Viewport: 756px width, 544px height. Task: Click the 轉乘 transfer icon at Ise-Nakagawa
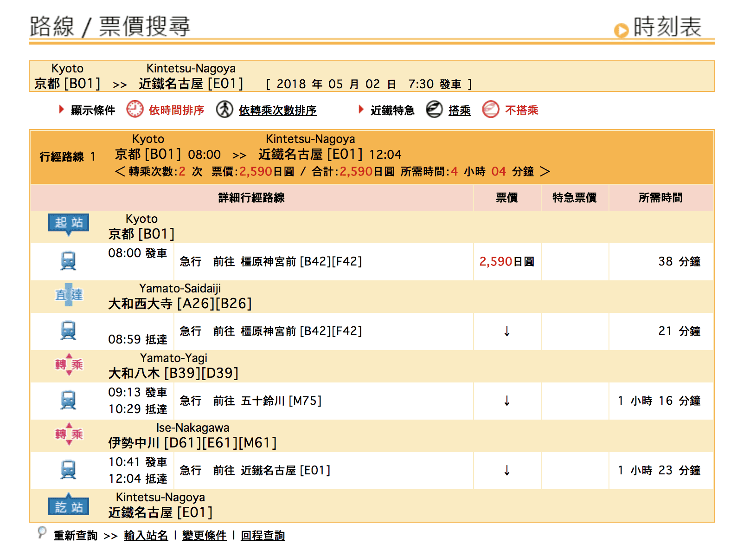(69, 434)
